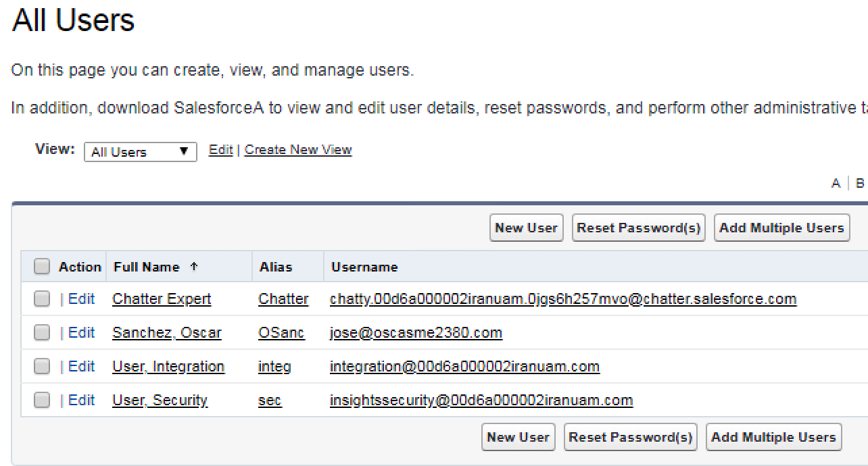Viewport: 868px width, 466px height.
Task: Filter users by letter B
Action: 859,183
